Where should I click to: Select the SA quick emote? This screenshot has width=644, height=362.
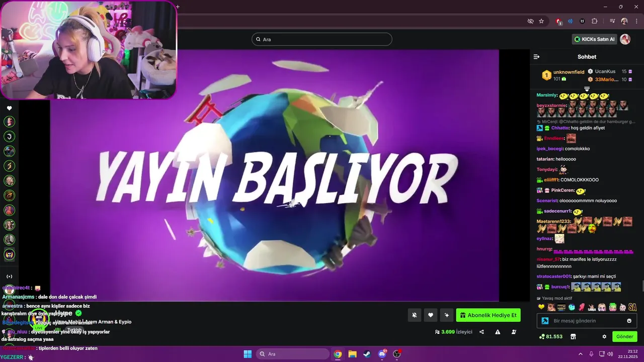(x=632, y=307)
